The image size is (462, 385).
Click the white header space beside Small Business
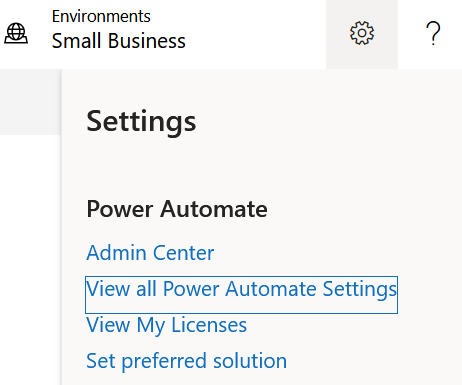coord(255,33)
